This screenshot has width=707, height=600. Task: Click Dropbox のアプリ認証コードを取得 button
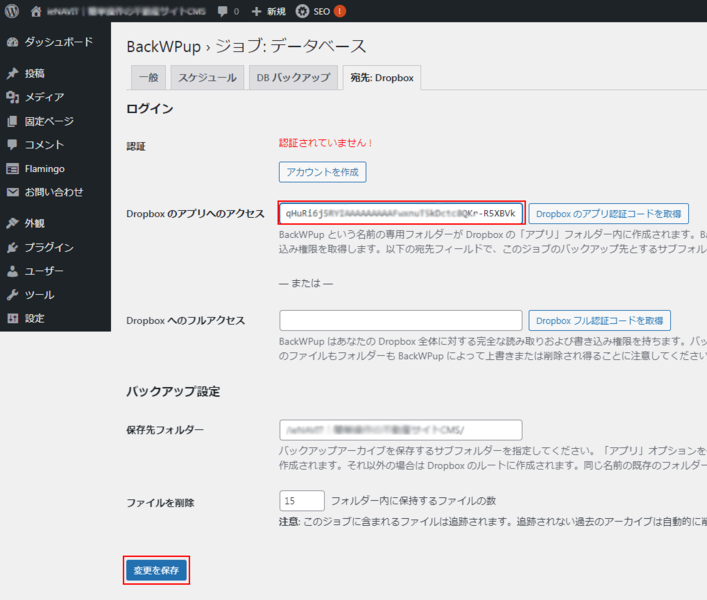coord(609,214)
